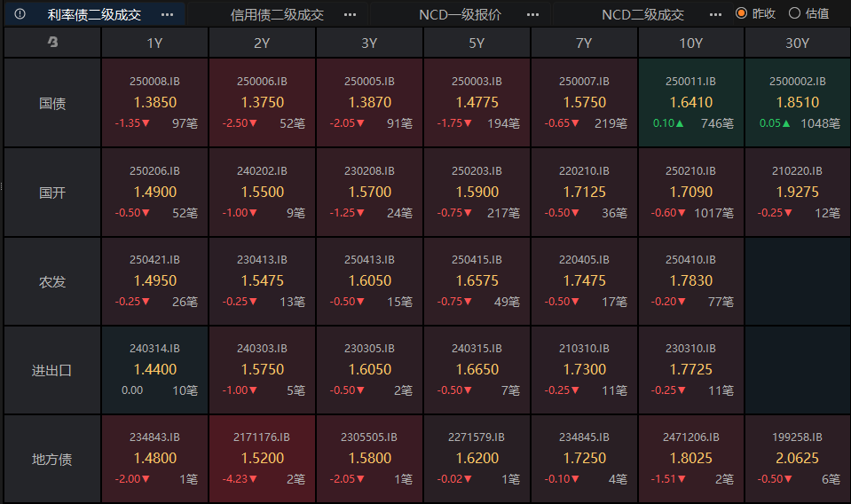Viewport: 851px width, 504px height.
Task: Click bond code 210310.IB
Action: pos(584,349)
